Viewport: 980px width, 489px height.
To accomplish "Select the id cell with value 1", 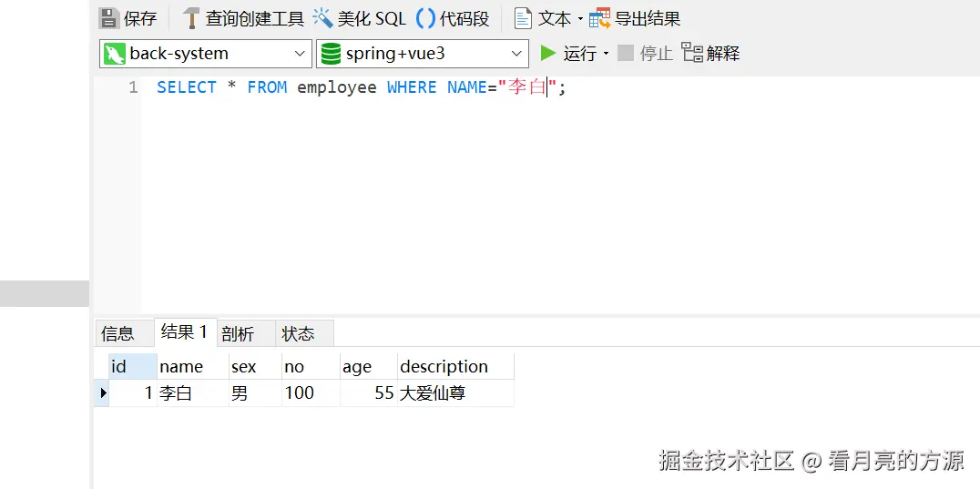I will click(132, 392).
